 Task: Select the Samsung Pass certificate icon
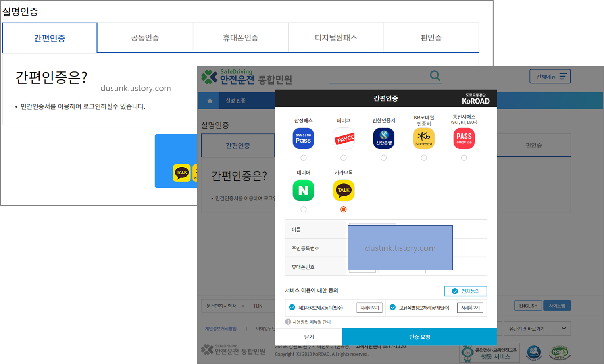tap(303, 139)
